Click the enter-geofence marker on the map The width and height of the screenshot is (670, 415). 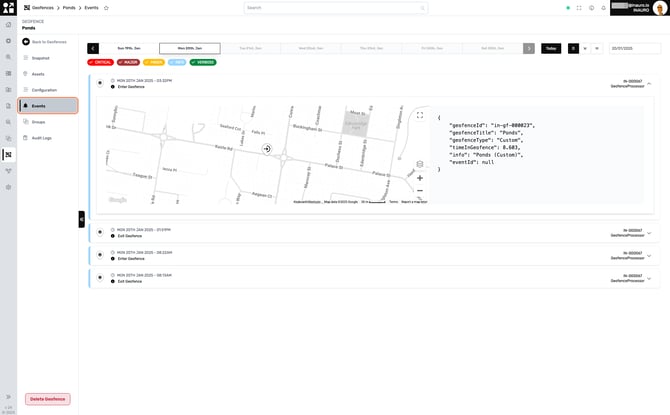267,149
